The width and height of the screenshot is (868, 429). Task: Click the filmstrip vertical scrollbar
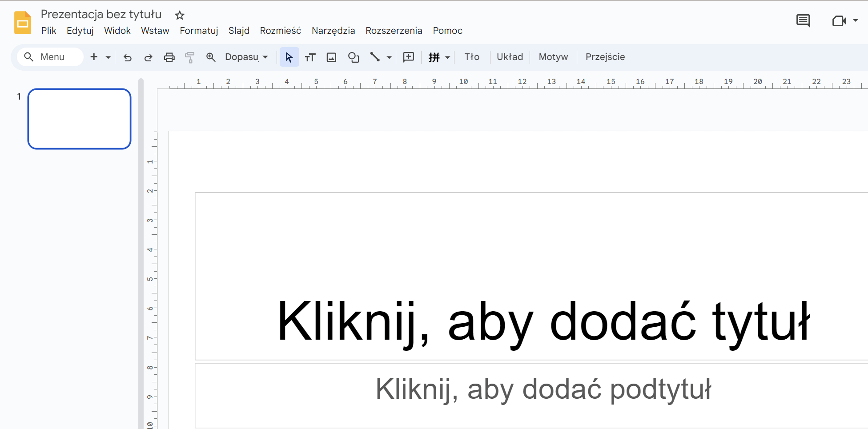tap(141, 253)
